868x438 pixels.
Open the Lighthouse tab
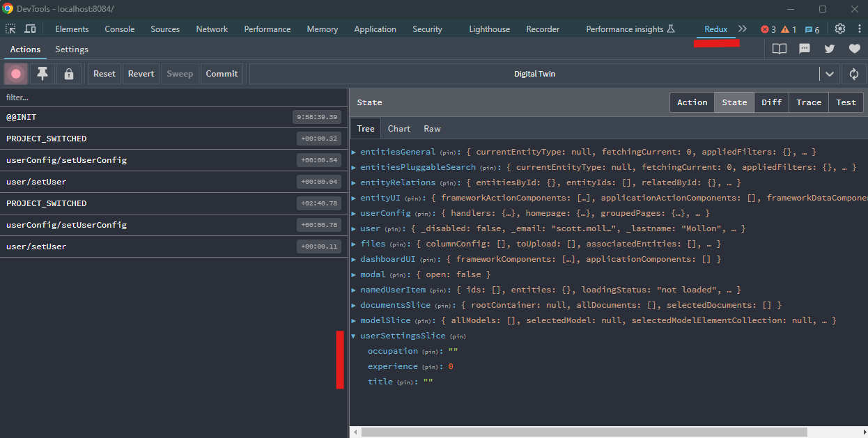489,29
